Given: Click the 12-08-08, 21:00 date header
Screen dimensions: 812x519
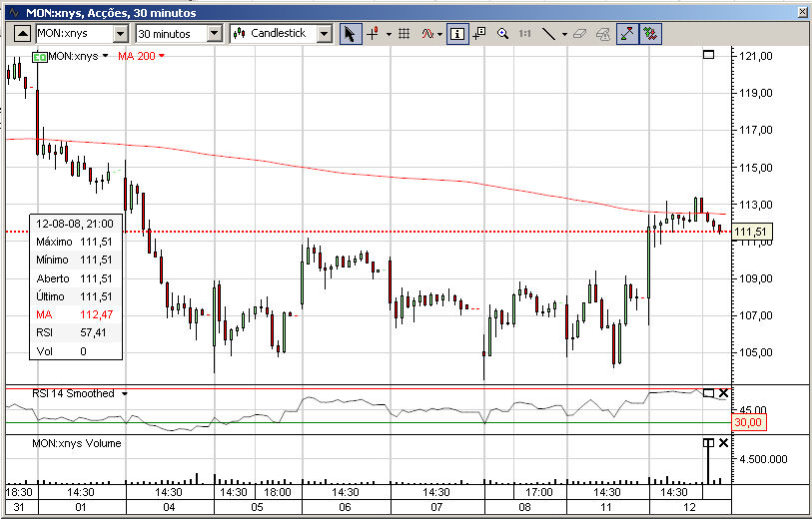Looking at the screenshot, I should pyautogui.click(x=75, y=224).
